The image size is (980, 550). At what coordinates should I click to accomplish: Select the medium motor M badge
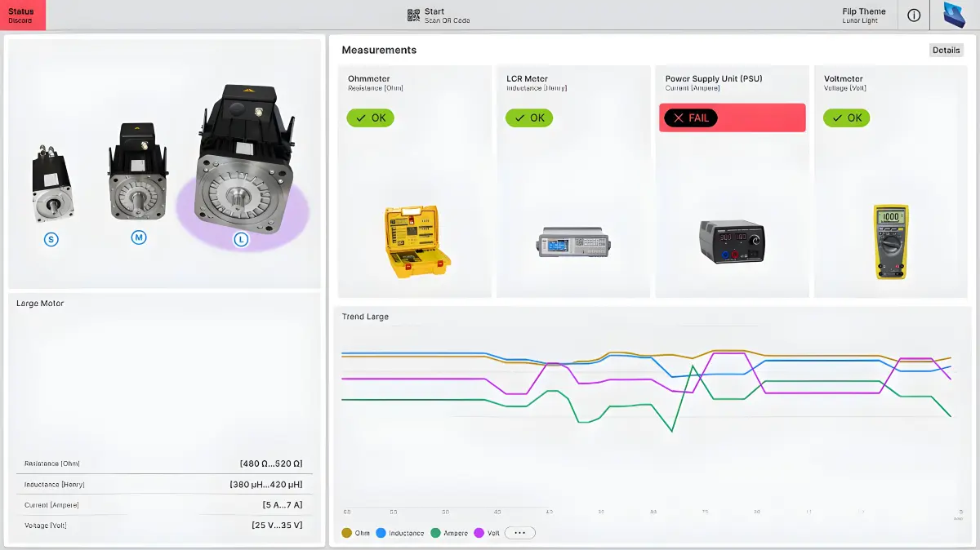pos(139,237)
